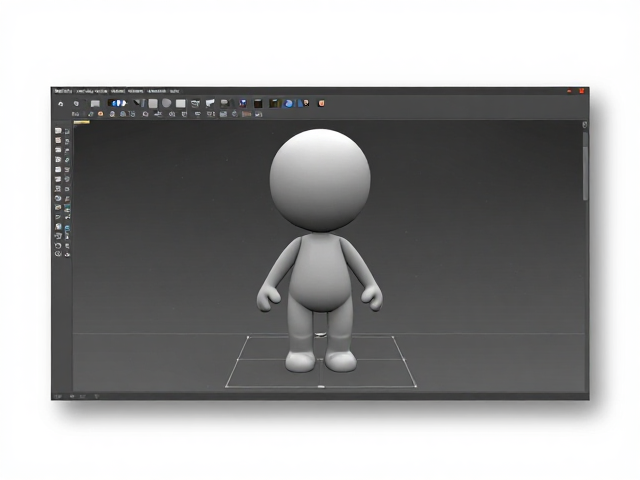This screenshot has height=480, width=640.
Task: Click the reddish-brown bar icon in second toolbar row
Action: coord(246,114)
